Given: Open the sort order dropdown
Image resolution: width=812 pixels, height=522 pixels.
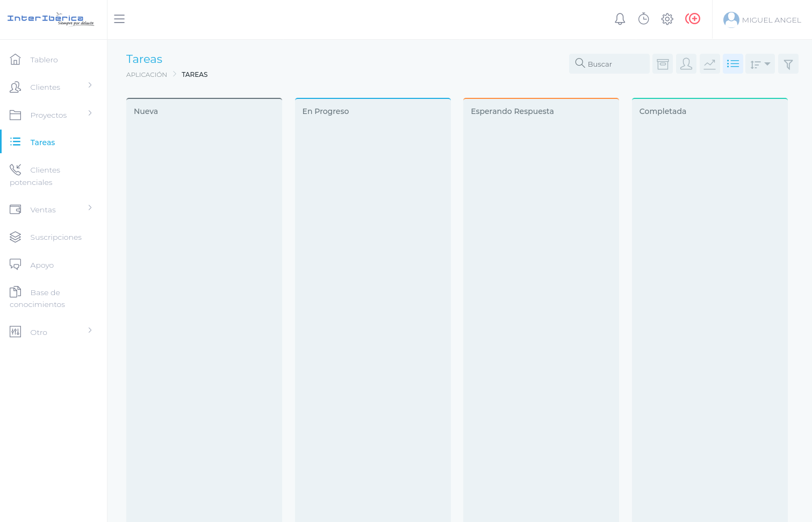Looking at the screenshot, I should coord(760,64).
